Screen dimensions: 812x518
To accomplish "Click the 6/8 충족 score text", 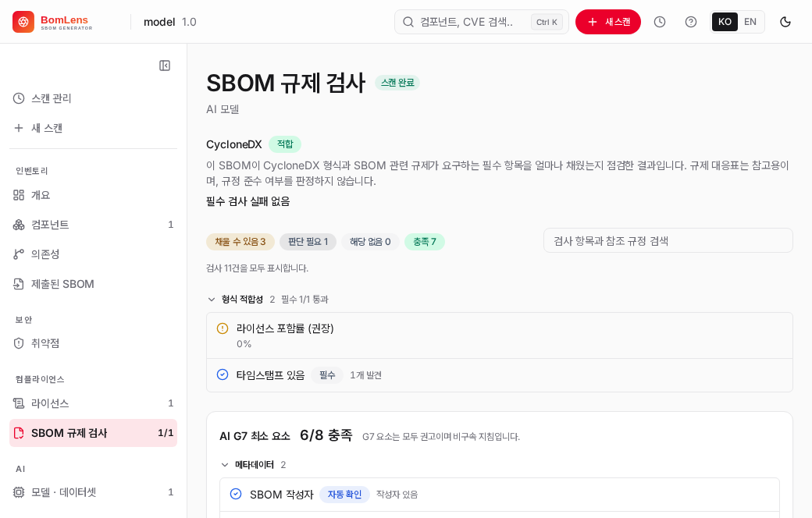I will [326, 435].
